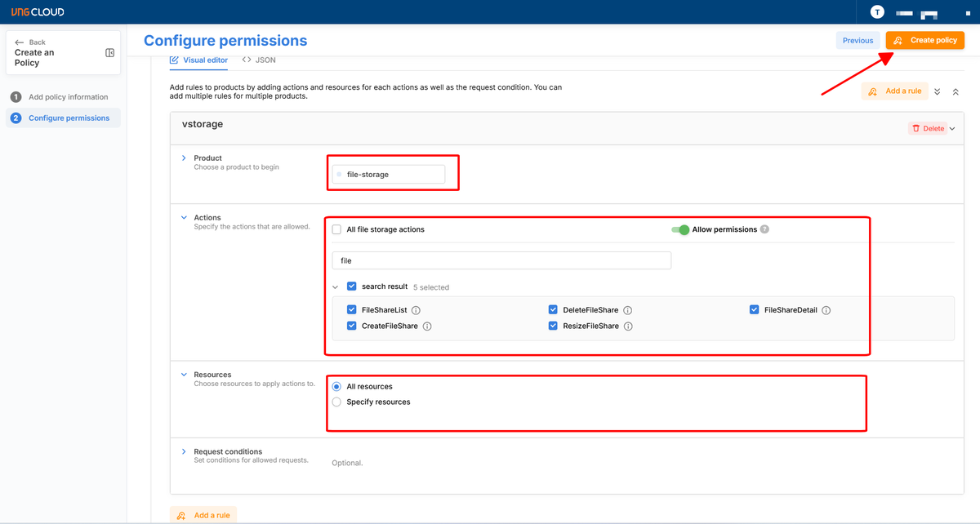Check the All file storage actions checkbox
This screenshot has width=980, height=524.
click(x=336, y=230)
